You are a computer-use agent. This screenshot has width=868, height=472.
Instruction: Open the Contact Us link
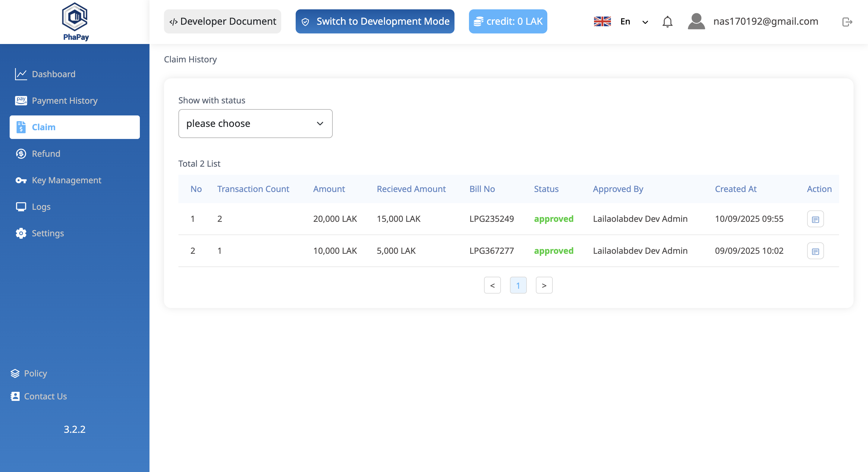click(x=45, y=396)
